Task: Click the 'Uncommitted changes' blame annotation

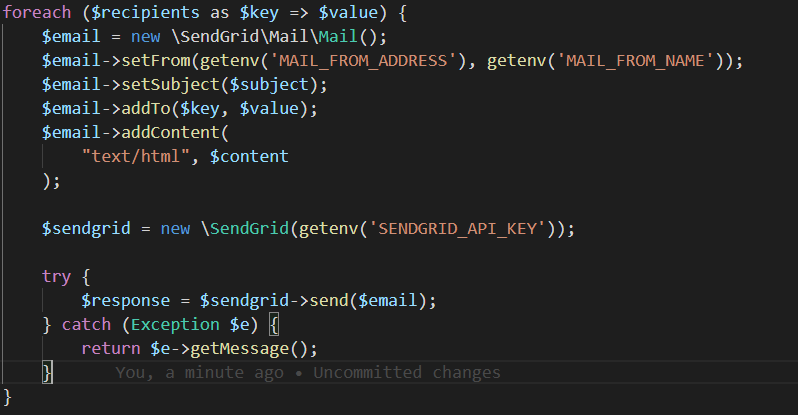Action: [x=407, y=373]
